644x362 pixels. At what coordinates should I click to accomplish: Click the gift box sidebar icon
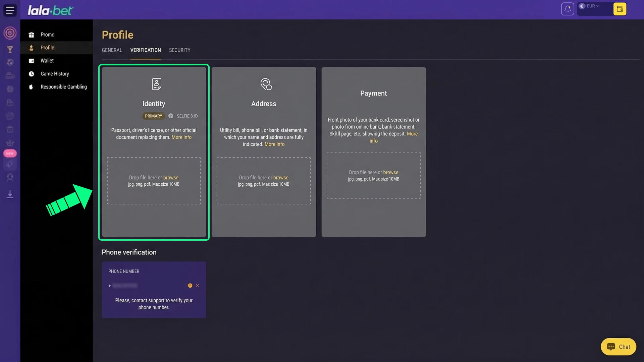click(x=10, y=129)
